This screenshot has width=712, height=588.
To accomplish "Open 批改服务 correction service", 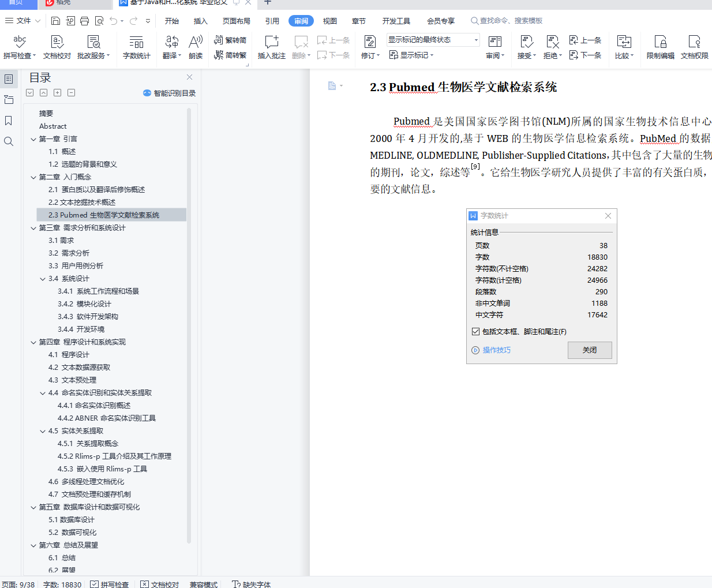I will (93, 47).
